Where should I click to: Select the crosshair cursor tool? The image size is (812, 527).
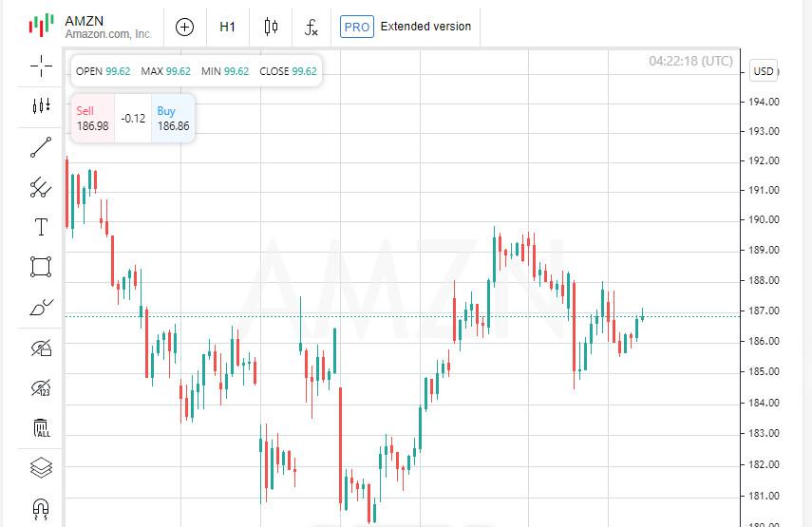tap(41, 66)
